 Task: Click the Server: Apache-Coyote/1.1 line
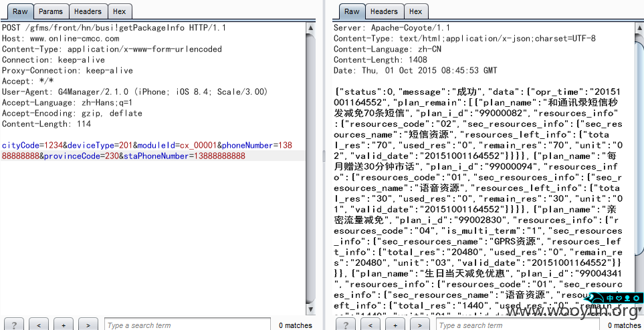click(x=391, y=28)
